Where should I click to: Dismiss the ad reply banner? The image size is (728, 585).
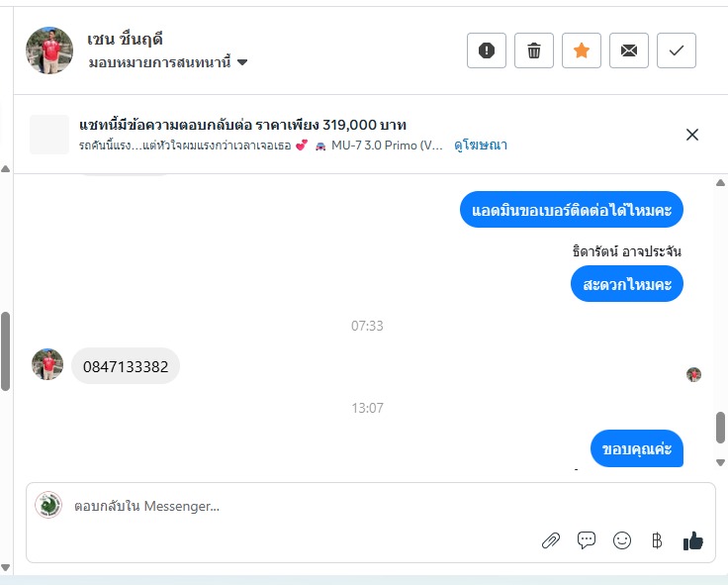click(691, 135)
